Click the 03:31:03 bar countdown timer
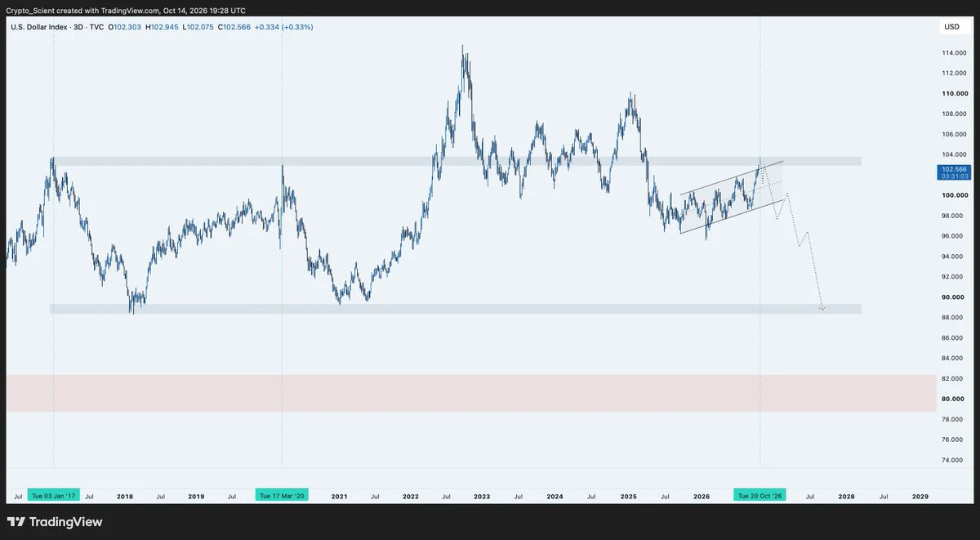980x540 pixels. (955, 175)
